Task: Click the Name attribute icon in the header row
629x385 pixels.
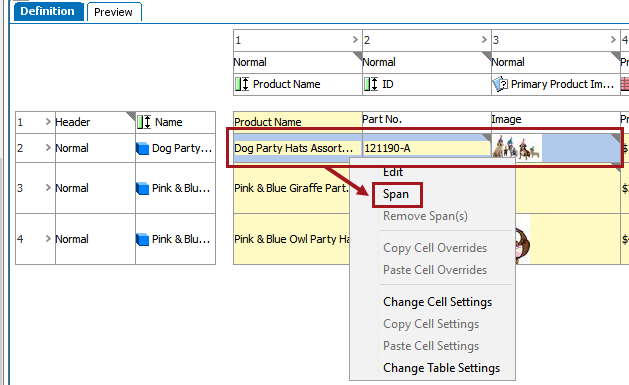Action: 144,122
